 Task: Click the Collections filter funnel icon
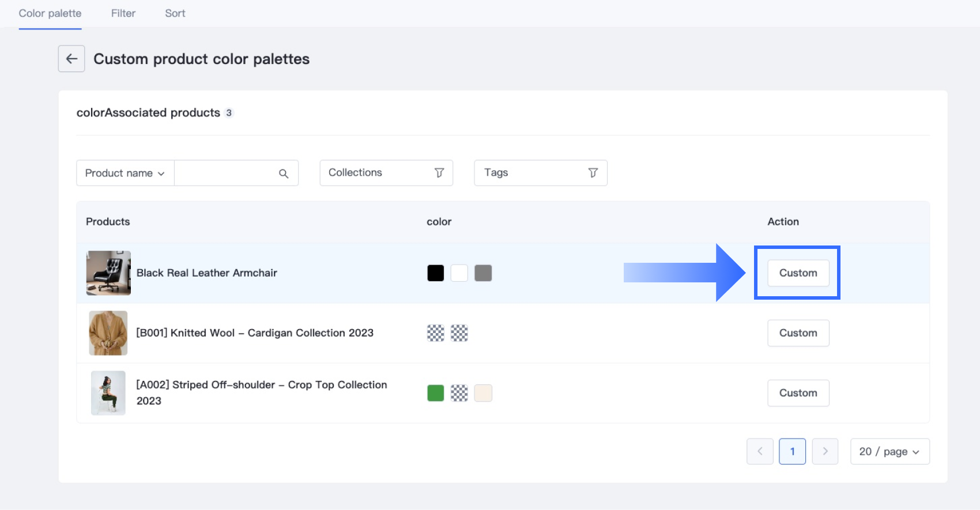coord(439,173)
